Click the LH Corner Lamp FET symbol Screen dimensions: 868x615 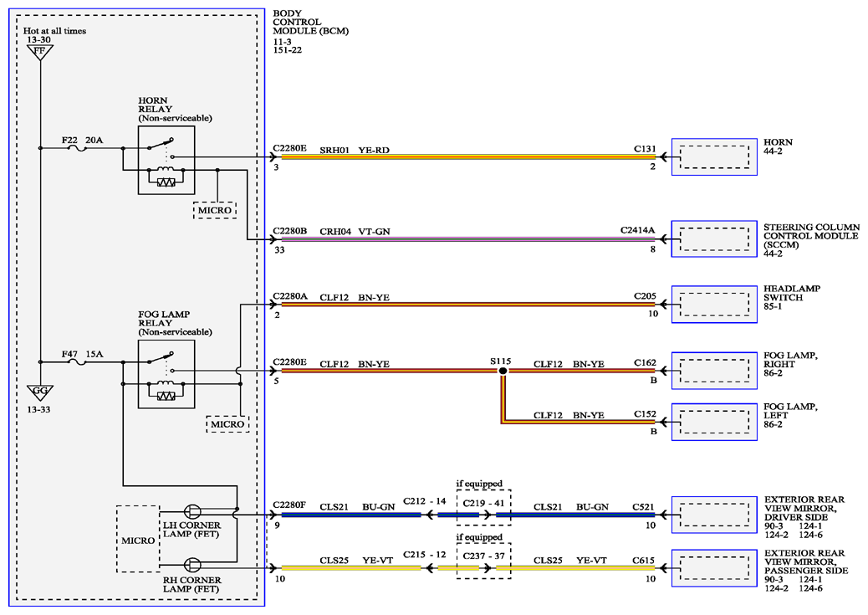tap(192, 510)
